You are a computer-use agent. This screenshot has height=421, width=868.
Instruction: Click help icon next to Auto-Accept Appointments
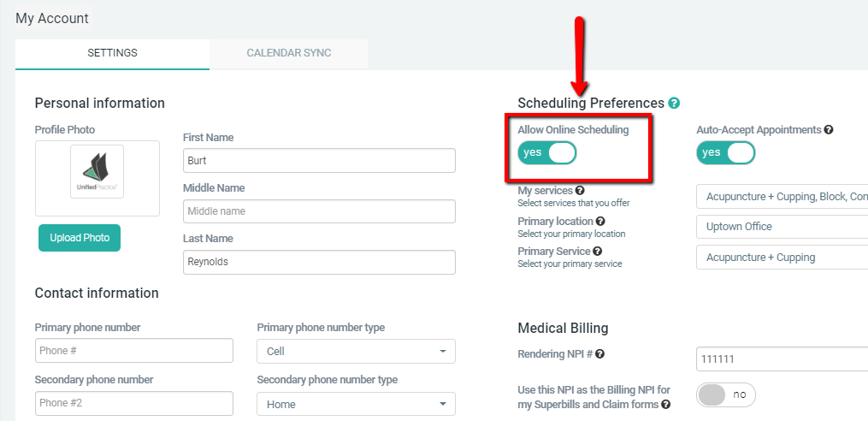click(x=829, y=130)
